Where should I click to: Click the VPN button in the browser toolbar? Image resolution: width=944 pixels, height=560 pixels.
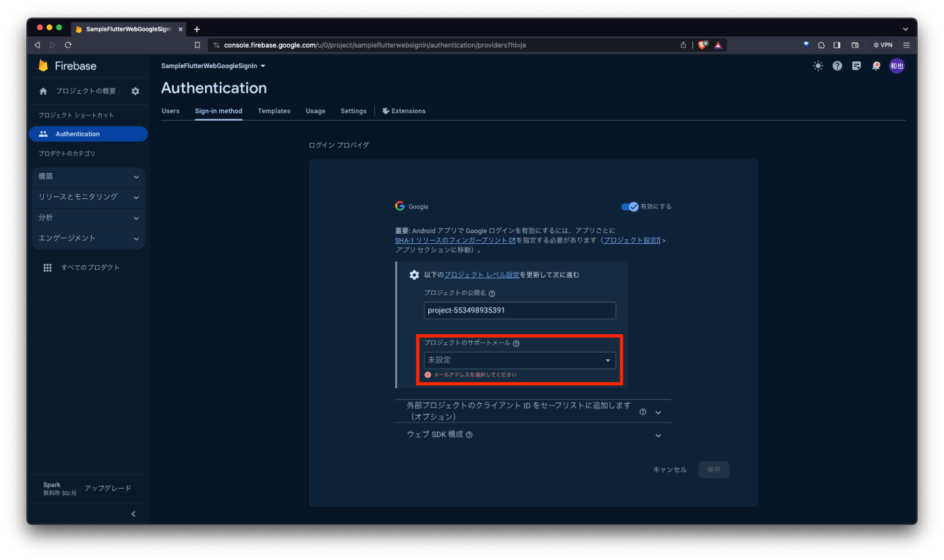coord(883,45)
